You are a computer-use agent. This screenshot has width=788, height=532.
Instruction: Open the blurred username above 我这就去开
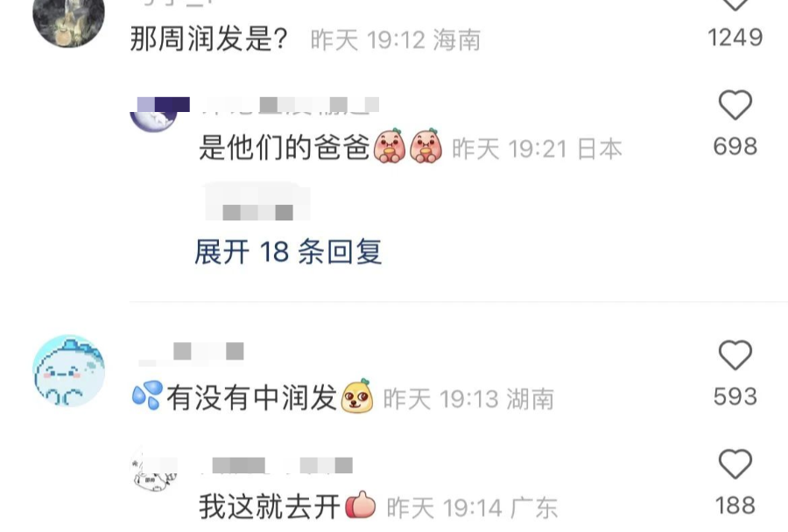(277, 465)
